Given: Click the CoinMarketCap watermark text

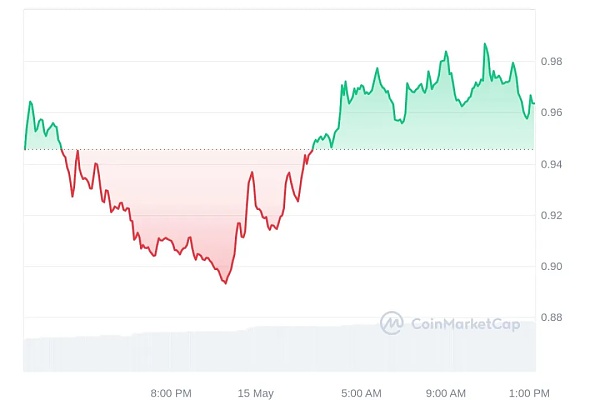Looking at the screenshot, I should click(x=465, y=323).
